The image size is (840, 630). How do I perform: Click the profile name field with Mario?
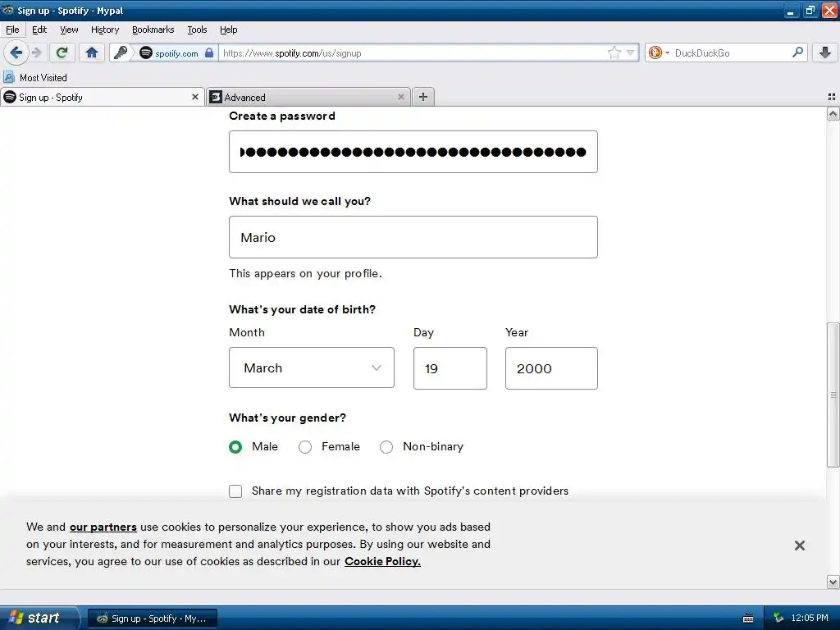tap(413, 237)
